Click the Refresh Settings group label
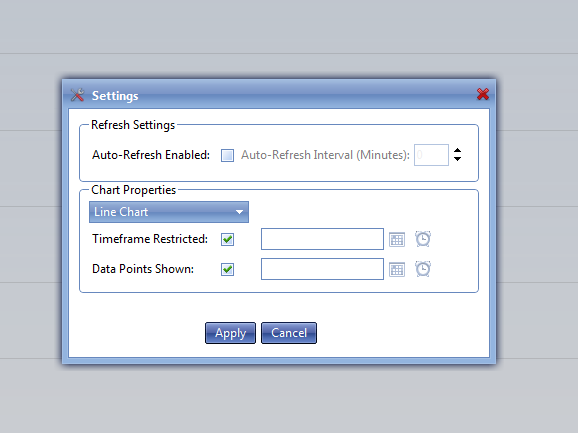Screen dimensions: 578x433 click(133, 125)
